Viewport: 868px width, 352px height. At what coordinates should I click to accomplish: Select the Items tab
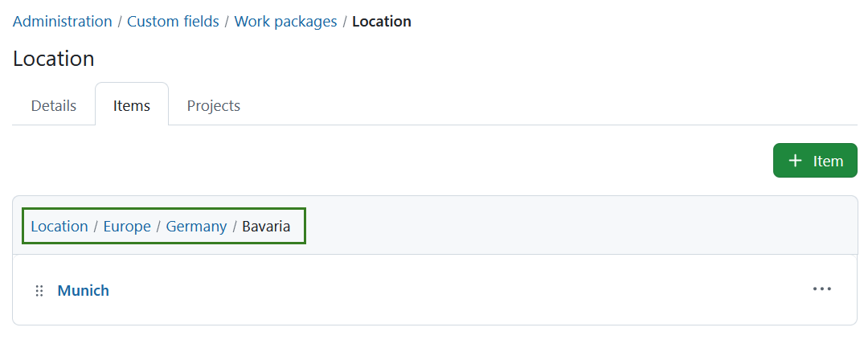pyautogui.click(x=132, y=105)
